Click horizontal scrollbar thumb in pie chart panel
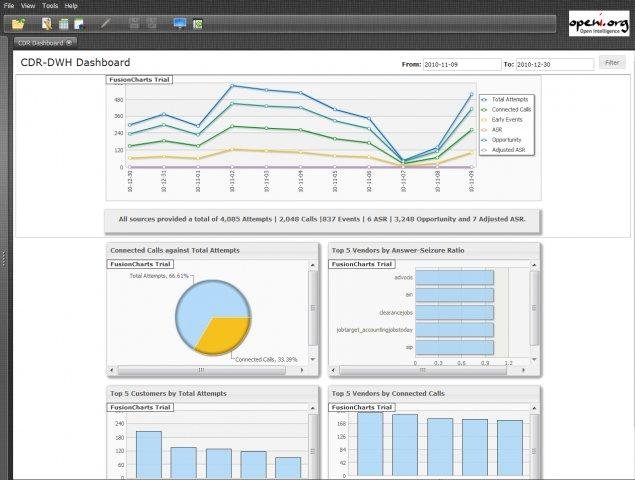635x480 pixels. tap(201, 370)
